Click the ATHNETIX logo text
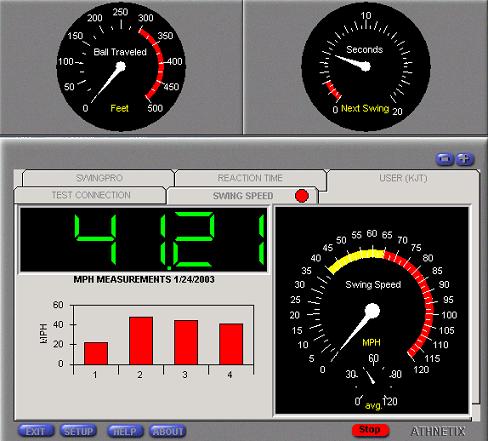Image resolution: width=488 pixels, height=441 pixels. tap(438, 431)
